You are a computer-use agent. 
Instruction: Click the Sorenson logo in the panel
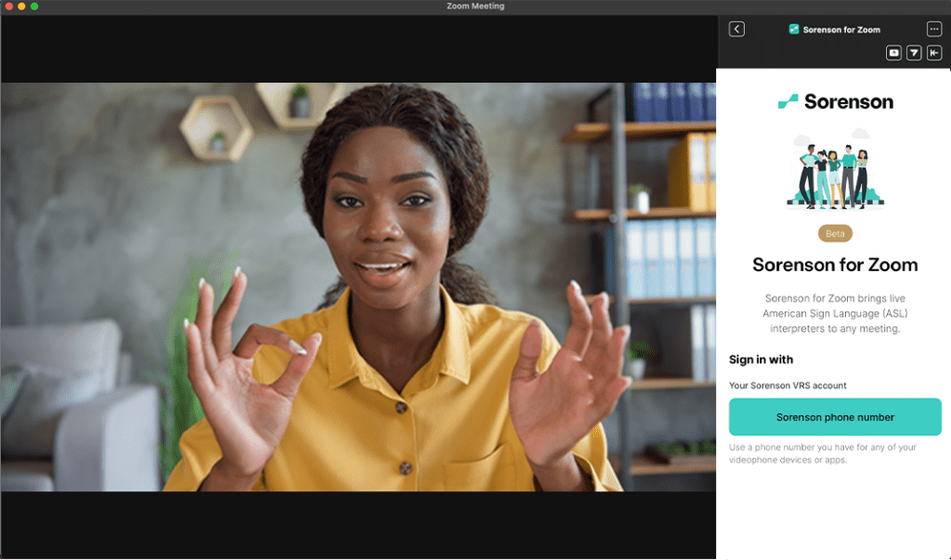click(x=835, y=101)
